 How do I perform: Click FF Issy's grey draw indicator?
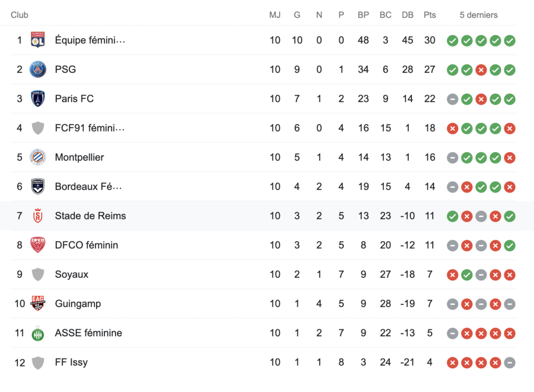pyautogui.click(x=510, y=362)
